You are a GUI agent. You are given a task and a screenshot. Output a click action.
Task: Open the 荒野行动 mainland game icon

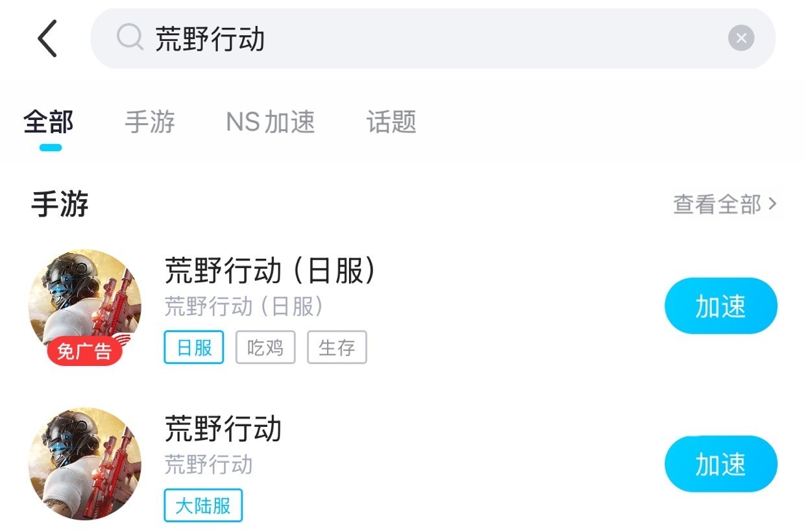[x=84, y=463]
